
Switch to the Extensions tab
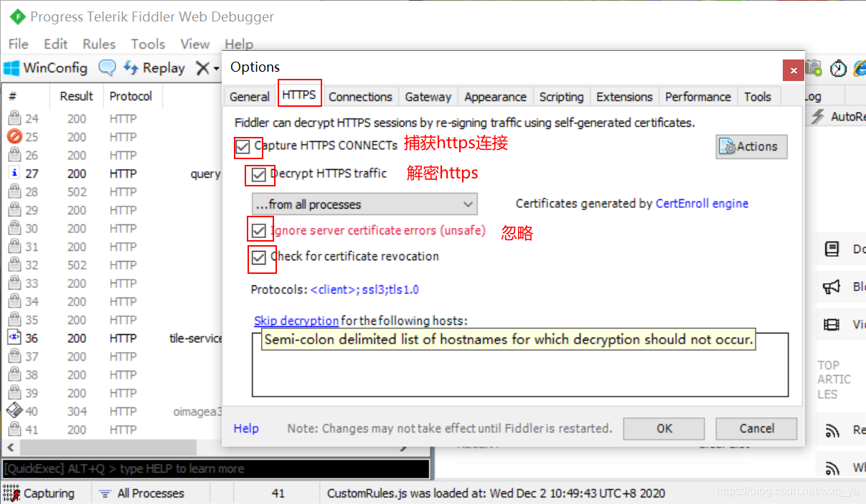pyautogui.click(x=624, y=97)
